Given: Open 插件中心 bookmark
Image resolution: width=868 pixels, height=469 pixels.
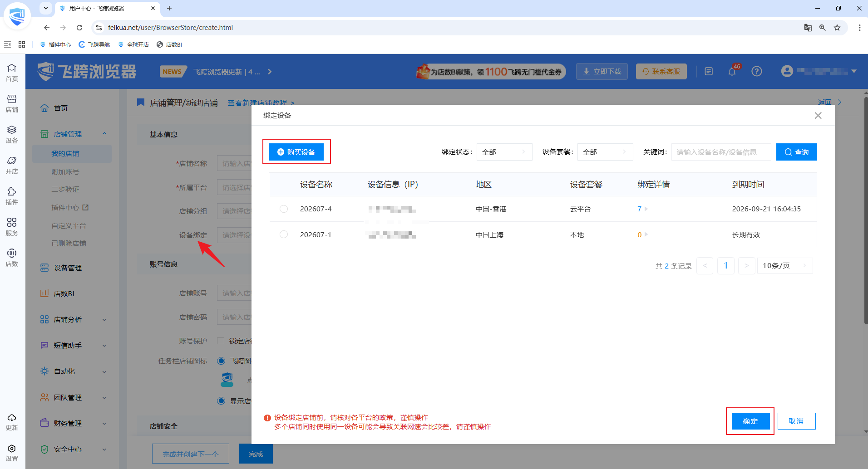Looking at the screenshot, I should point(56,44).
